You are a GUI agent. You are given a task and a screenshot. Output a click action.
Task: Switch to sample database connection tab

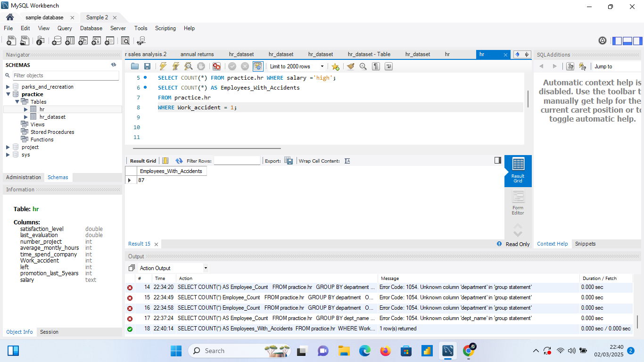(44, 17)
